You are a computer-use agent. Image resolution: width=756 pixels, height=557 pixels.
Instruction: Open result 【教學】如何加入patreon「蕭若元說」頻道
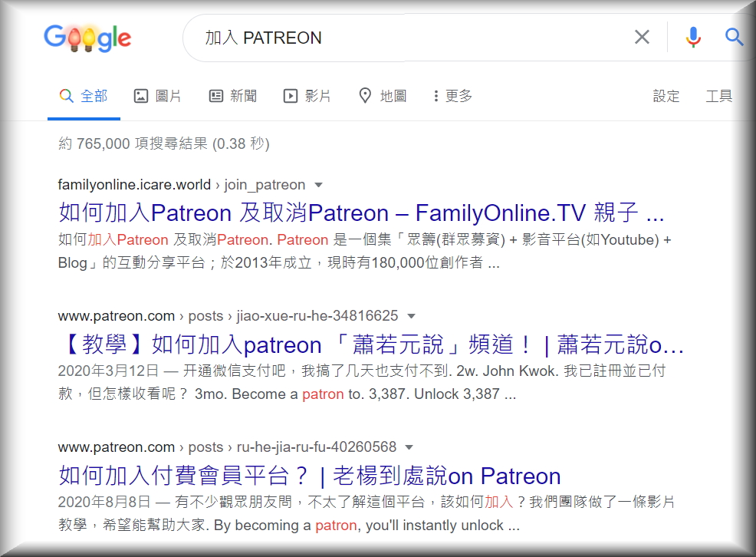pyautogui.click(x=371, y=344)
